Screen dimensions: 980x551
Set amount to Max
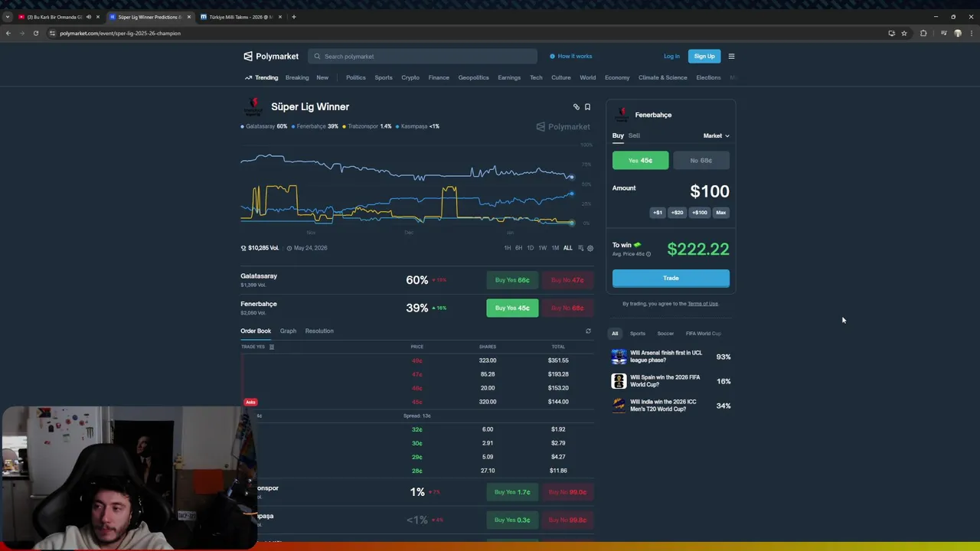pyautogui.click(x=720, y=213)
